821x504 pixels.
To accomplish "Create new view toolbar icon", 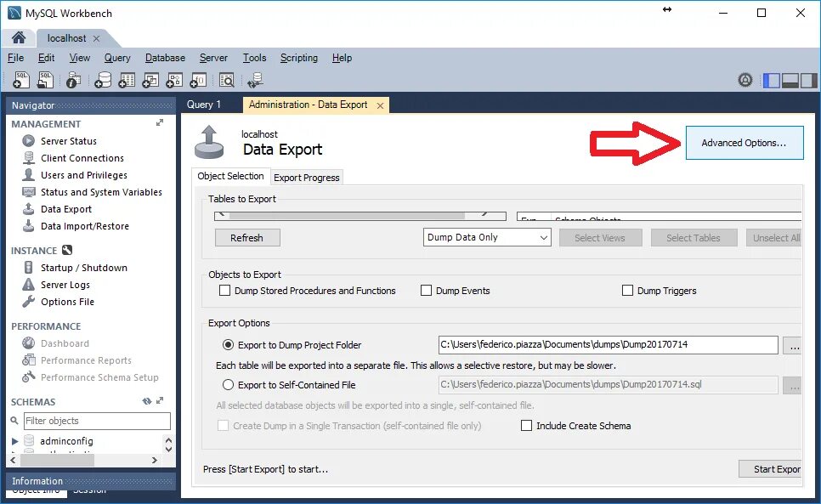I will coord(150,80).
